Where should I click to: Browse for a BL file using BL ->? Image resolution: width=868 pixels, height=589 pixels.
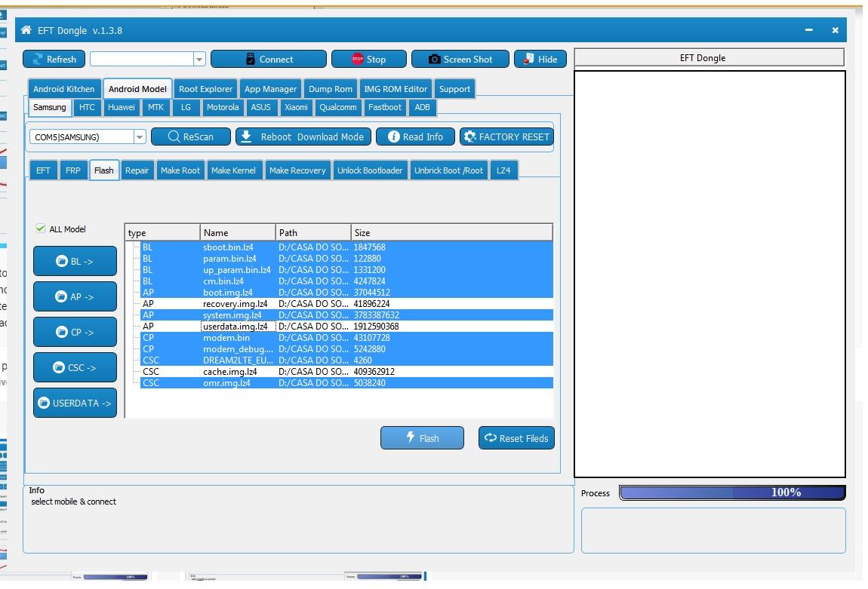coord(75,261)
